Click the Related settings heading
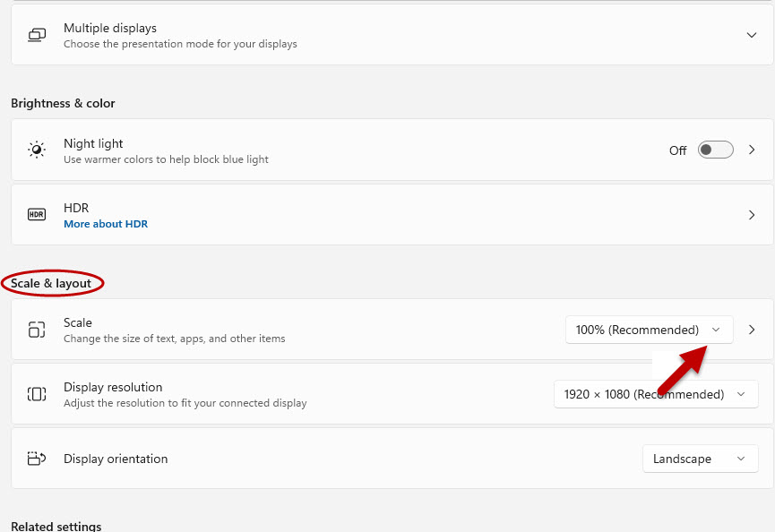Image resolution: width=775 pixels, height=532 pixels. click(56, 526)
